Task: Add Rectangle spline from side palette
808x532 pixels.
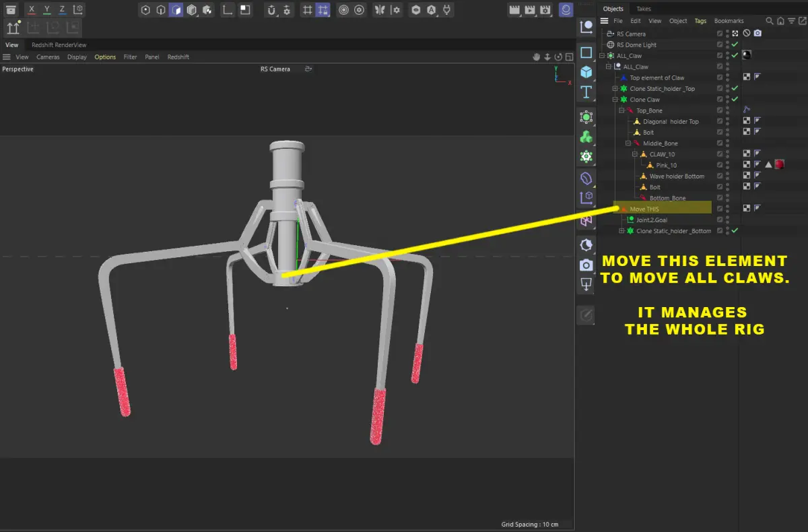Action: click(x=586, y=53)
